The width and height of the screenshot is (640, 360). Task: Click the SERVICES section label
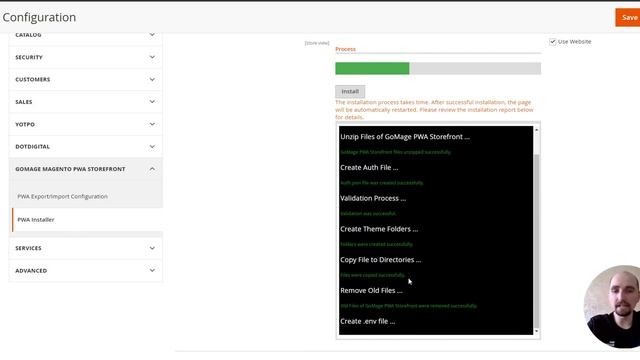[28, 248]
